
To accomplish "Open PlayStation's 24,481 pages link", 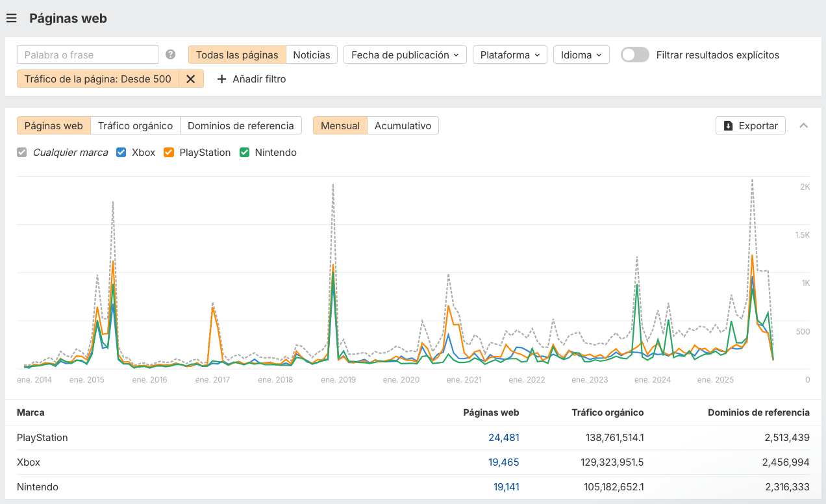I will [504, 437].
